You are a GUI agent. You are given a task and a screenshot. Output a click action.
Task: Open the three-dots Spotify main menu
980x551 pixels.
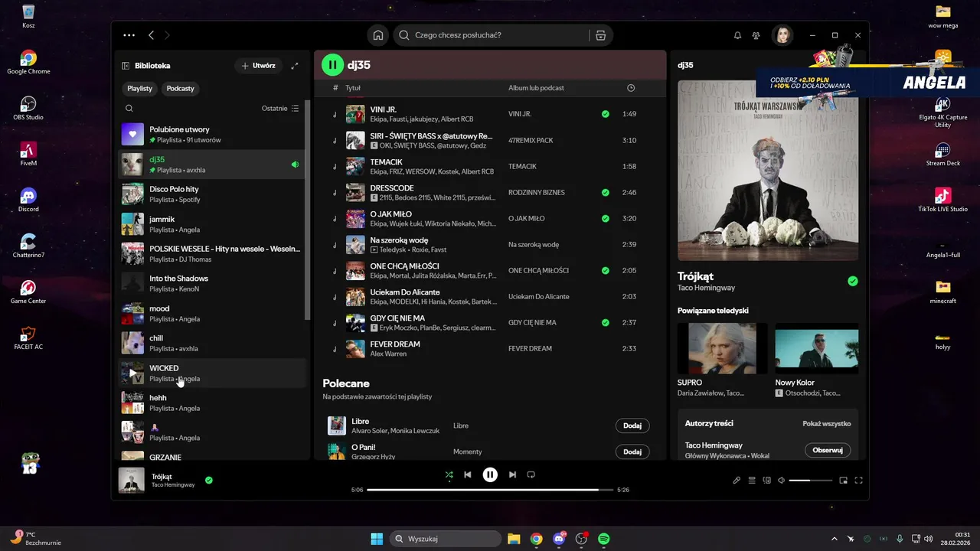tap(129, 35)
